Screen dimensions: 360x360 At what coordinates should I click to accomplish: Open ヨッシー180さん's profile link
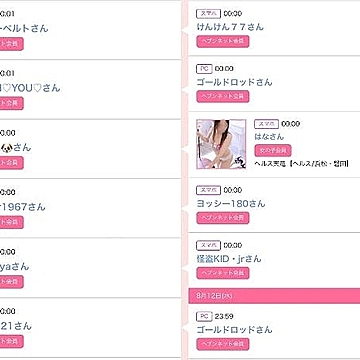coord(231,204)
